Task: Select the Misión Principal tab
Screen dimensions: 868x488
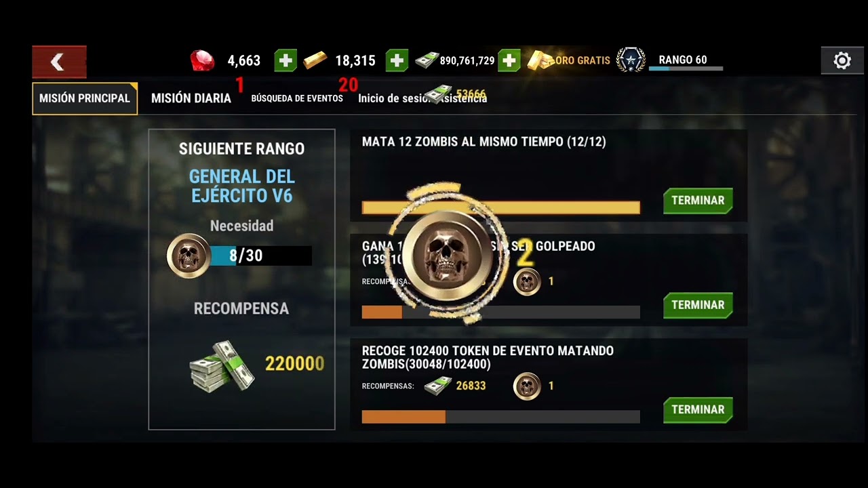Action: [x=85, y=98]
